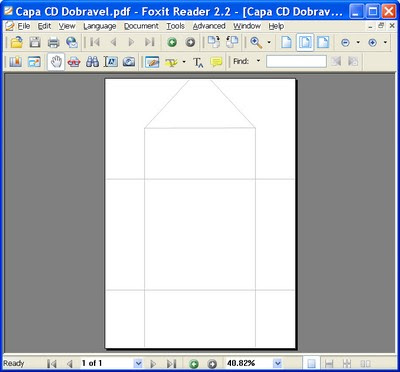Click gray Next View button in top toolbar
The image size is (400, 372).
[x=190, y=42]
